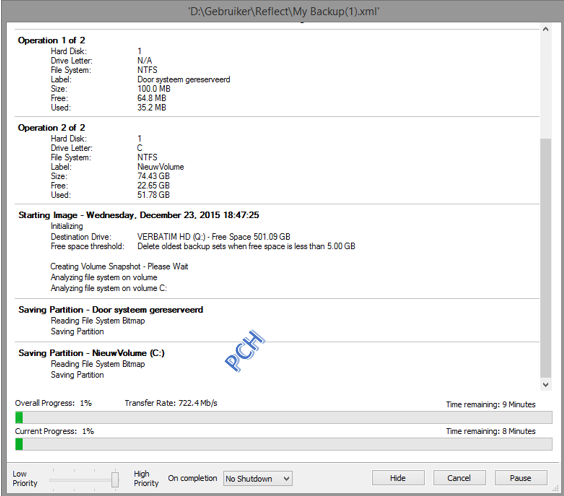Click the On completion label
Viewport: 564px width, 496px height.
[x=192, y=478]
